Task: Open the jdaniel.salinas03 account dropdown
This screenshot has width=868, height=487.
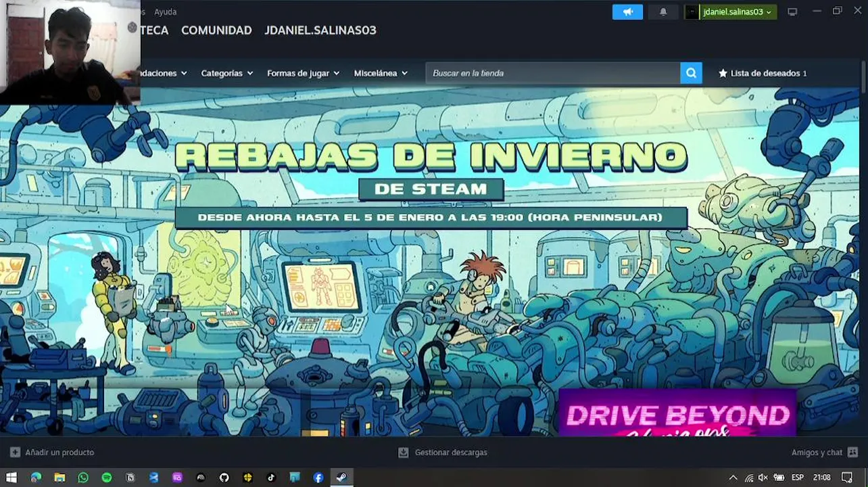Action: tap(738, 12)
